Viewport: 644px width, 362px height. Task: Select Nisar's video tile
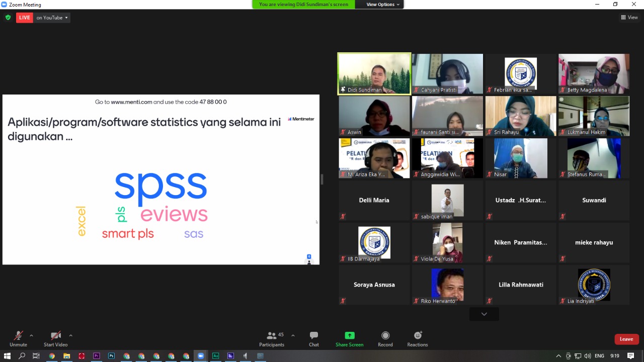pos(521,158)
